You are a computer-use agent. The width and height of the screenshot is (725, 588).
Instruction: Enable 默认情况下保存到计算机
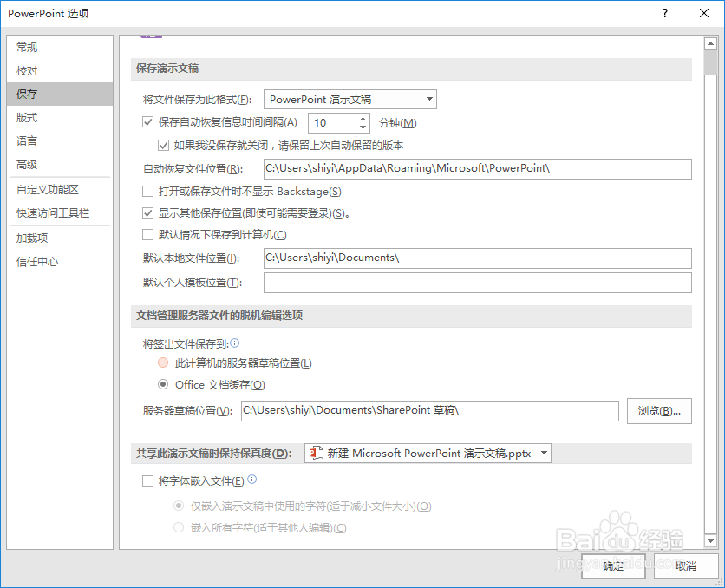pos(148,234)
